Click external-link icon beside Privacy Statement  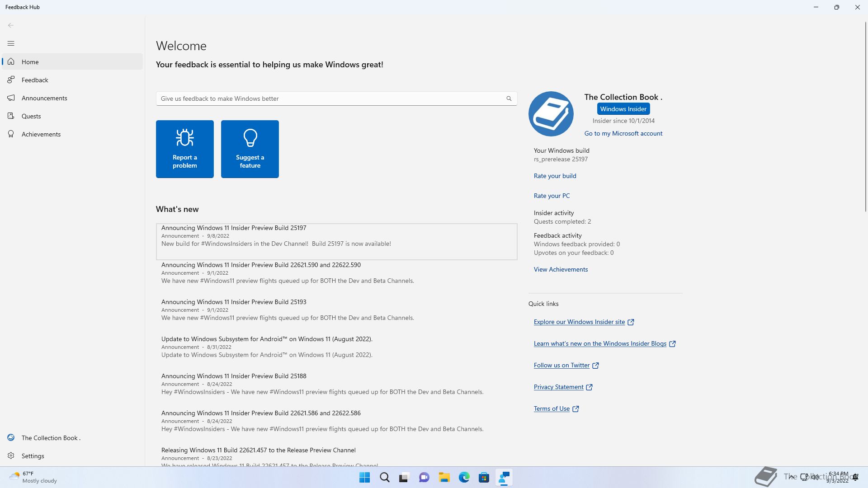pos(590,387)
